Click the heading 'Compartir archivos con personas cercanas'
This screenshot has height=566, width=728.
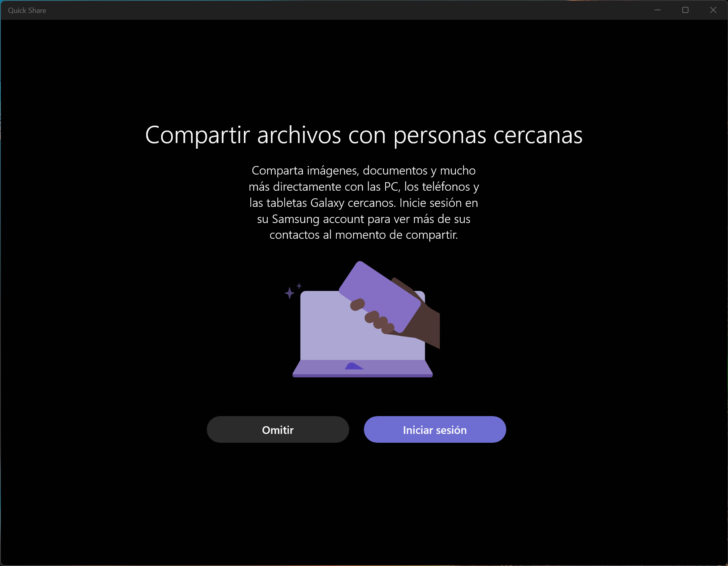point(363,135)
